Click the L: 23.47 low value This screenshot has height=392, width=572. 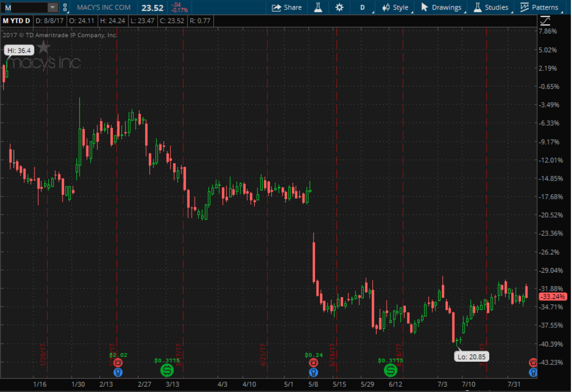point(142,21)
